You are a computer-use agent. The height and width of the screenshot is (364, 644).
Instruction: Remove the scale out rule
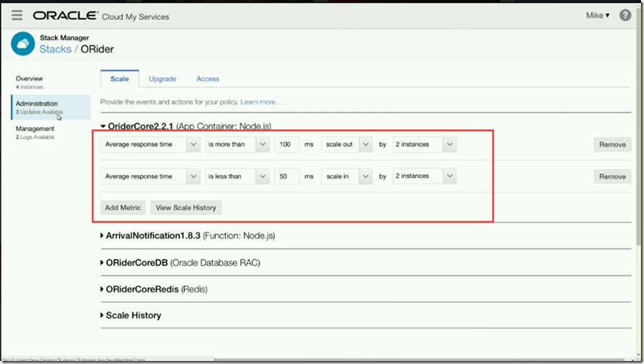click(x=612, y=144)
